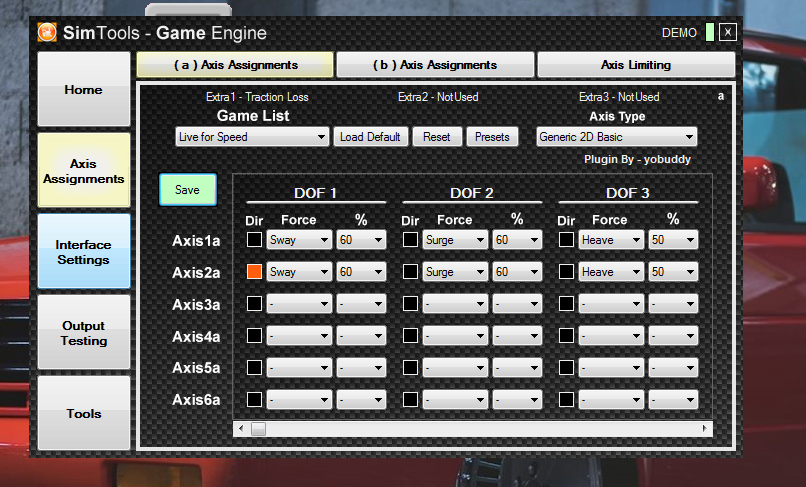Click the horizontal scrollbar left arrow
This screenshot has height=487, width=806.
point(241,428)
